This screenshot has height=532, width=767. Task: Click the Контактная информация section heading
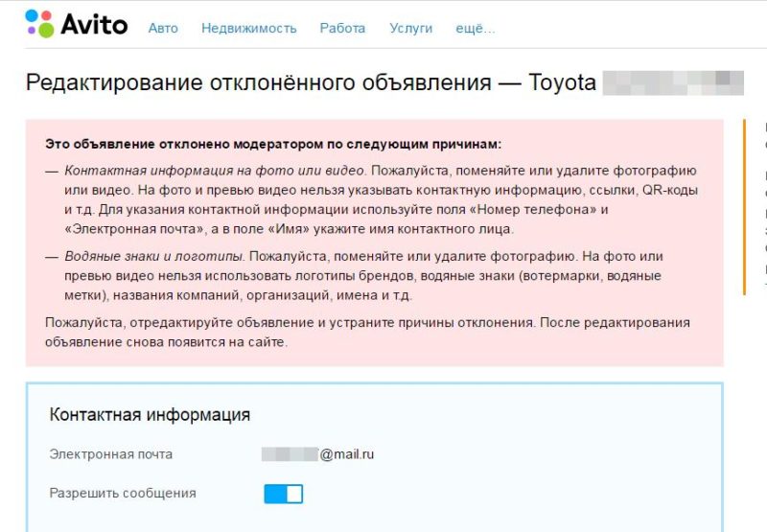[150, 415]
